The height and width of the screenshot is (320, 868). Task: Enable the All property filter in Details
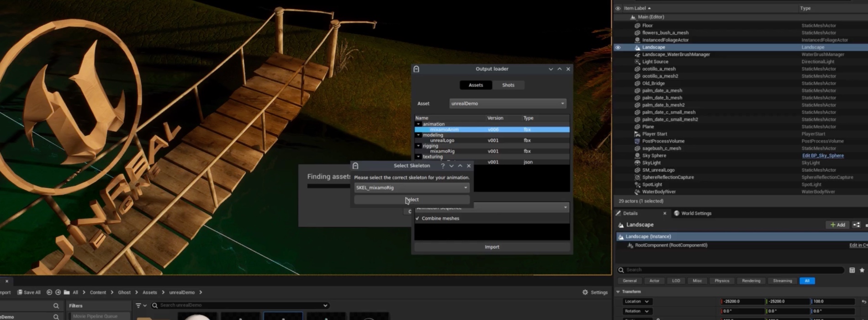click(x=807, y=281)
